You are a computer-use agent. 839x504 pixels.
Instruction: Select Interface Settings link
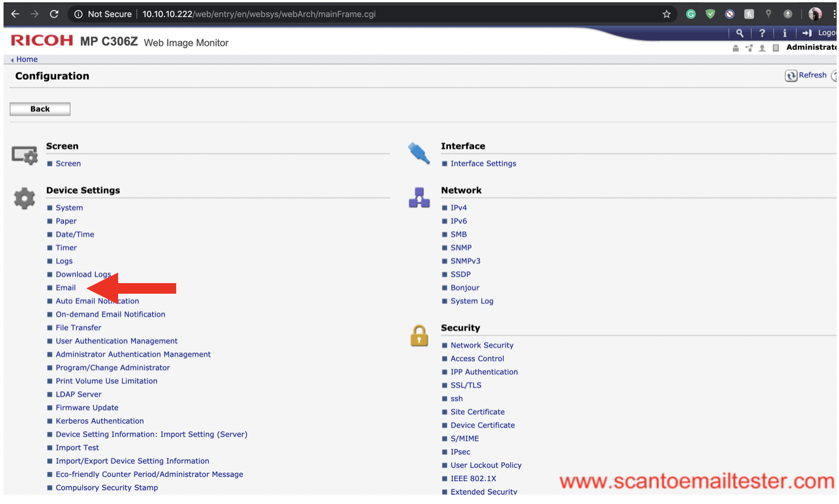[483, 164]
